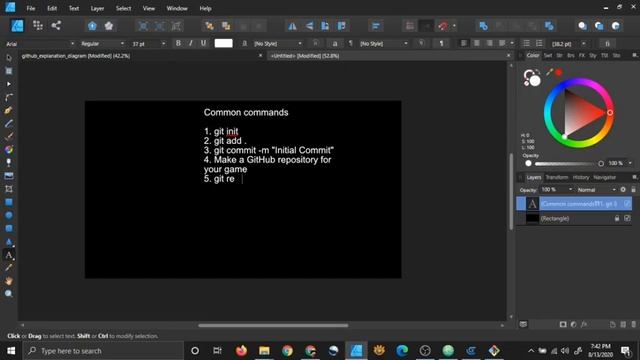640x360 pixels.
Task: Switch to github_explanation_diagram document tab
Action: (x=76, y=56)
